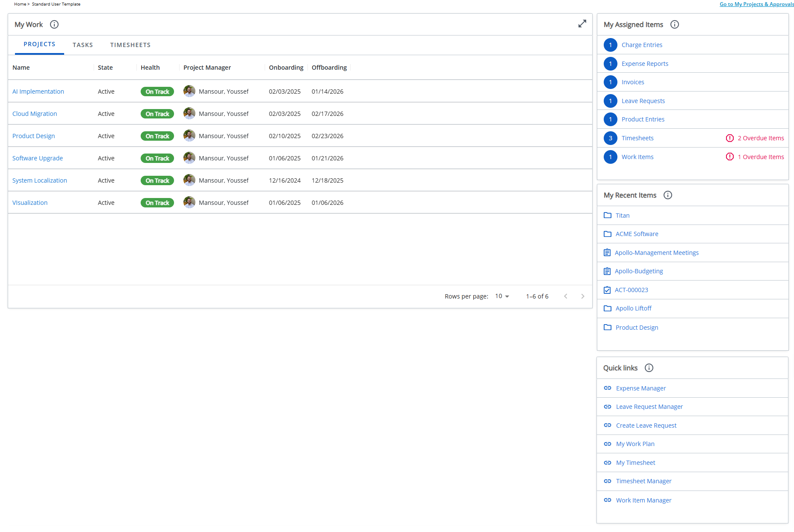The width and height of the screenshot is (794, 532).
Task: Click the folder icon next to ACME Software
Action: [608, 234]
